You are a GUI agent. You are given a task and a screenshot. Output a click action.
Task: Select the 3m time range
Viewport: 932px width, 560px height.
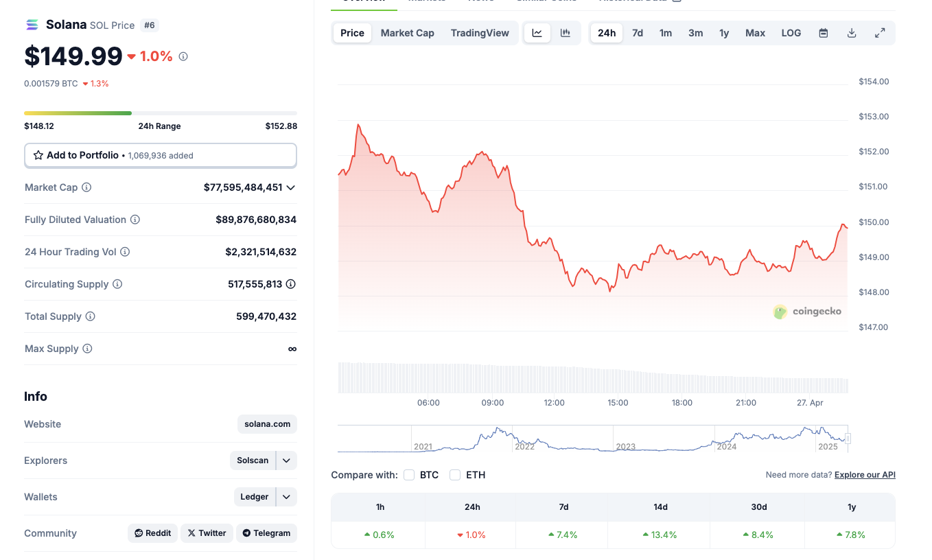pos(696,33)
